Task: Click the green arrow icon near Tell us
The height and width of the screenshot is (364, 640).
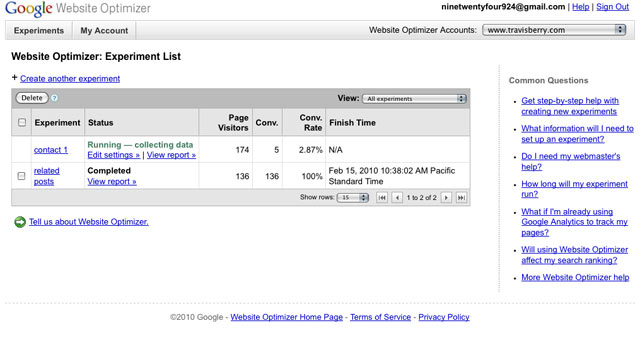Action: tap(20, 222)
